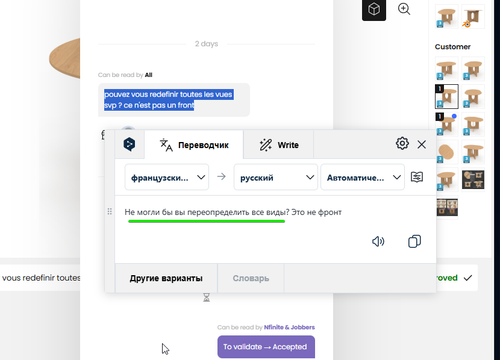Open the thumbnail with the Blender logo
Screen dimensions: 500x360
point(473,16)
